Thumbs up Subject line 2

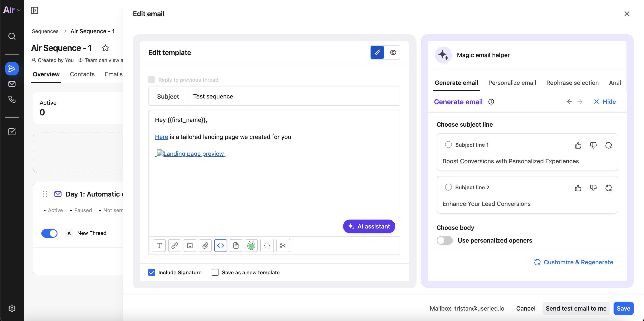[x=578, y=188]
